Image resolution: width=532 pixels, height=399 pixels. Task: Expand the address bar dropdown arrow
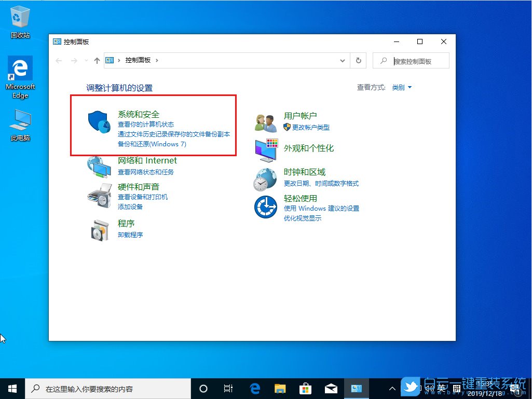[342, 60]
